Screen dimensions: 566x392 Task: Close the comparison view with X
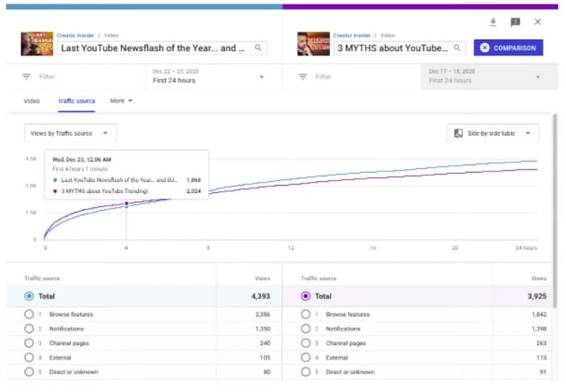click(538, 23)
